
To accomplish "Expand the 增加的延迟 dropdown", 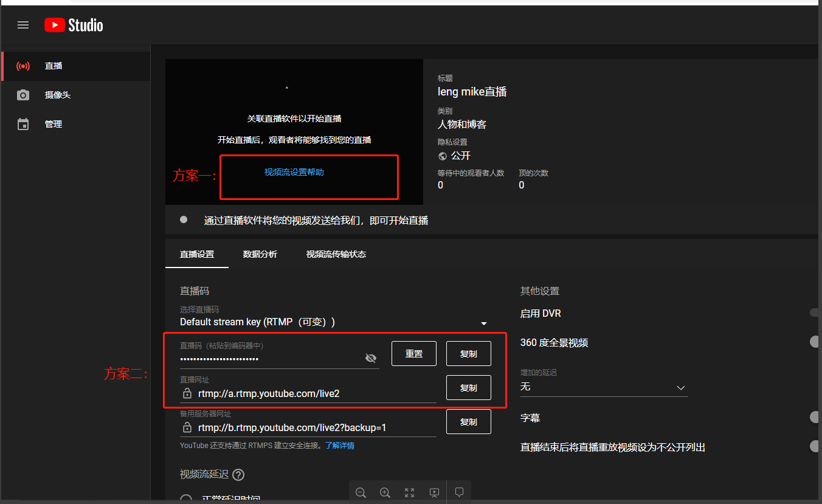I will point(604,387).
